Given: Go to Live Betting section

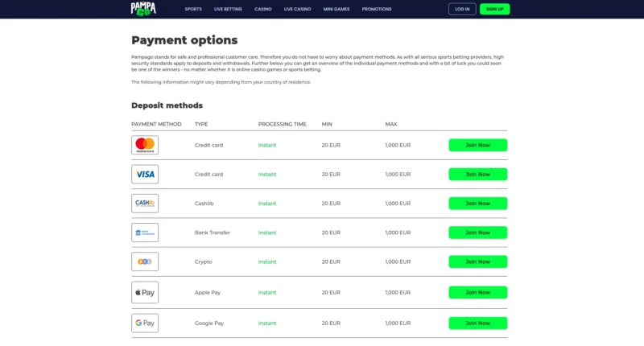Looking at the screenshot, I should 228,9.
